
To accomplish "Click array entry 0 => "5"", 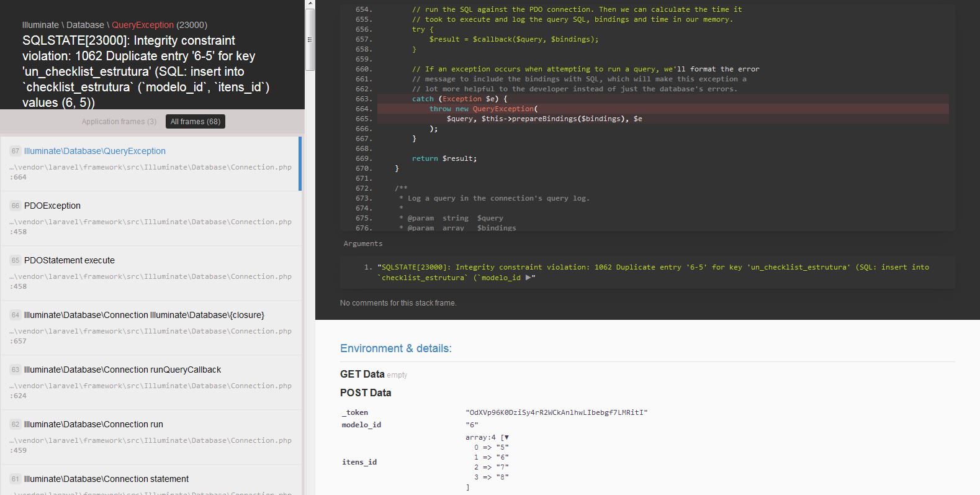I will [x=492, y=447].
